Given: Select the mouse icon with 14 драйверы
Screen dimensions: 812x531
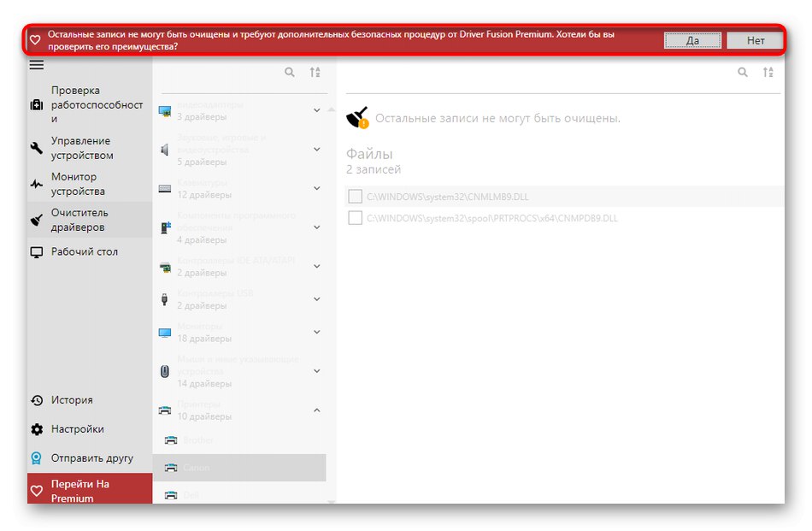Looking at the screenshot, I should tap(165, 371).
